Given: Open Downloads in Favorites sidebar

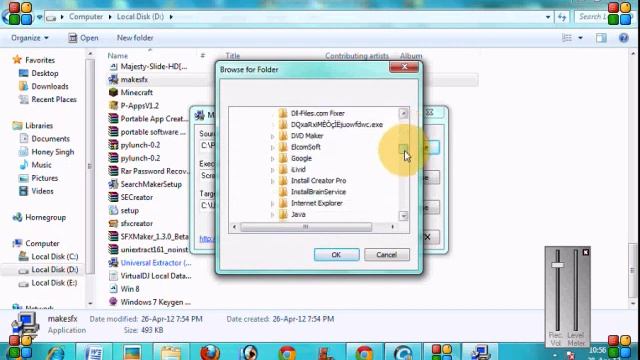Looking at the screenshot, I should 50,87.
